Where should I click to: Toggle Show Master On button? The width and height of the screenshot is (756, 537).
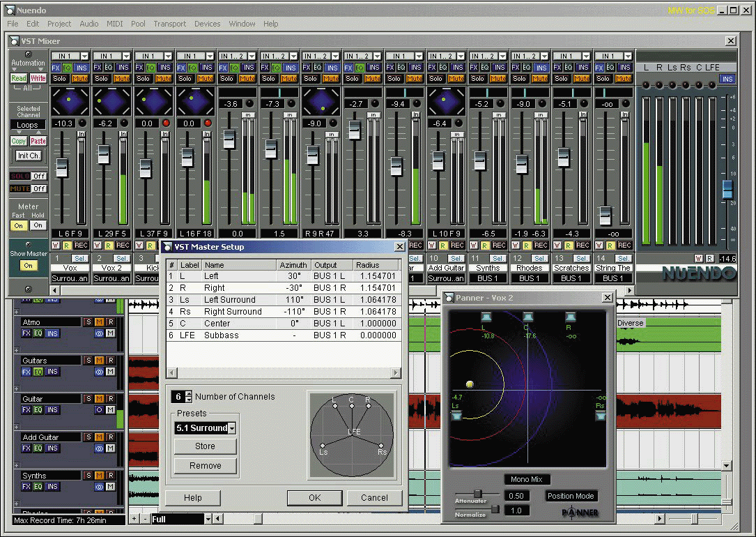[x=29, y=266]
